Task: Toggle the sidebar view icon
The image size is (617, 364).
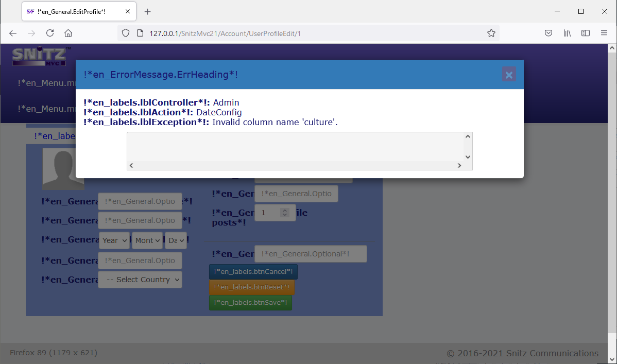Action: point(586,33)
